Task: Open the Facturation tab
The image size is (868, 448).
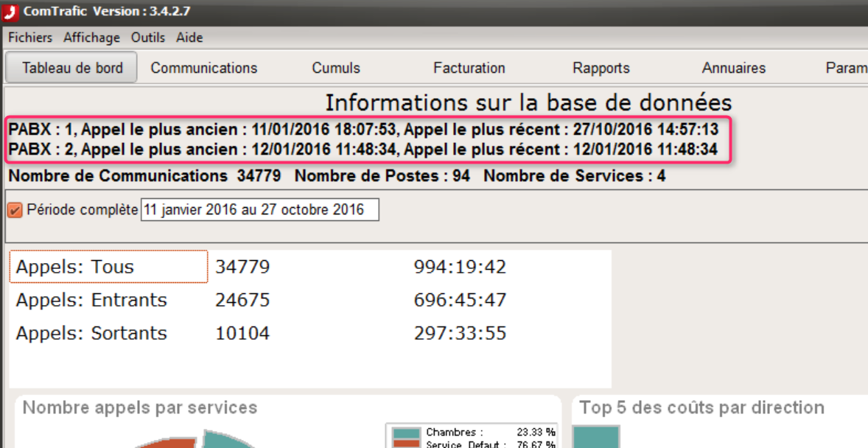Action: tap(469, 68)
